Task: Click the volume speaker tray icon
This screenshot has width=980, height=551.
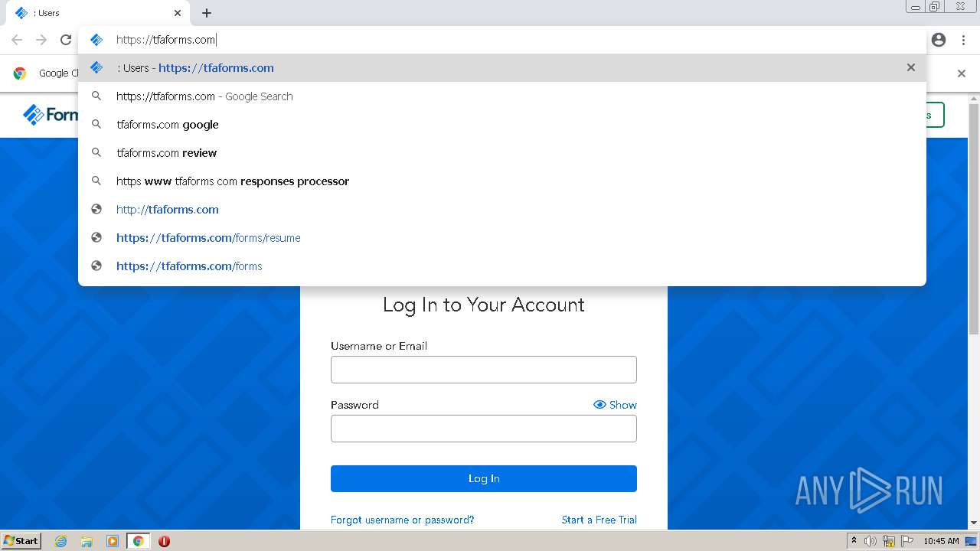Action: click(x=871, y=541)
